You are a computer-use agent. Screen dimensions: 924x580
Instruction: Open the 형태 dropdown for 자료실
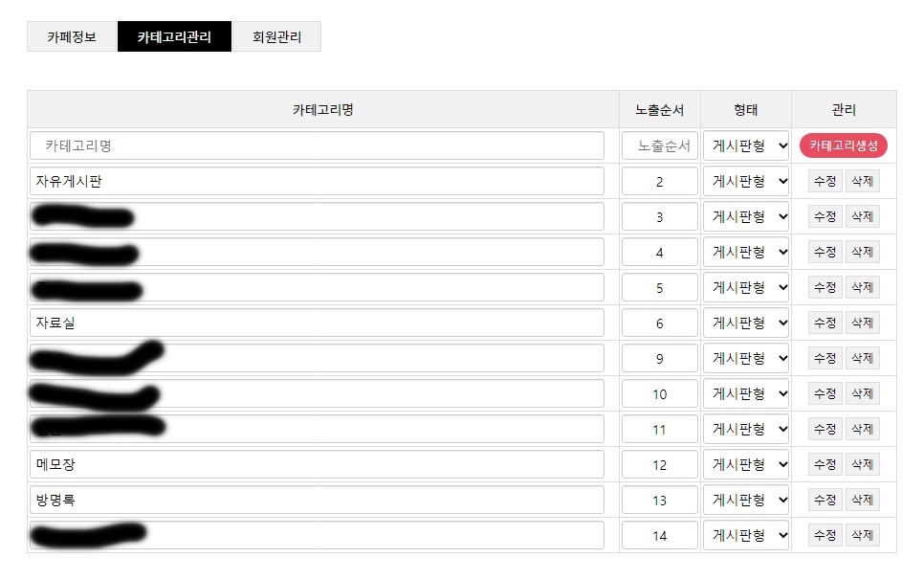click(x=746, y=323)
